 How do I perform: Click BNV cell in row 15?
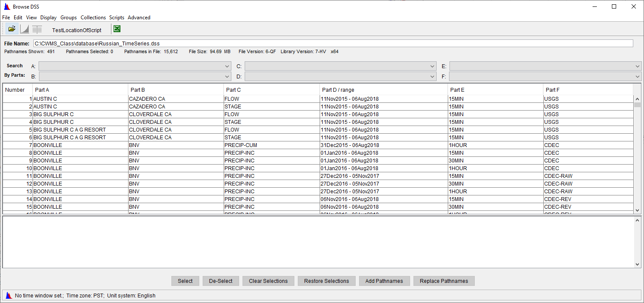[x=176, y=207]
